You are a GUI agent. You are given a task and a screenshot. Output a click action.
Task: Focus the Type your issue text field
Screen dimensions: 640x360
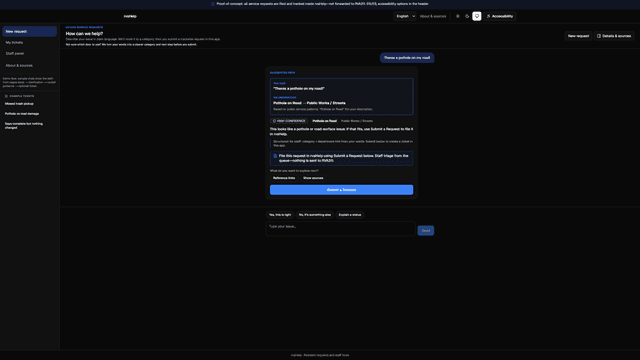tap(340, 229)
